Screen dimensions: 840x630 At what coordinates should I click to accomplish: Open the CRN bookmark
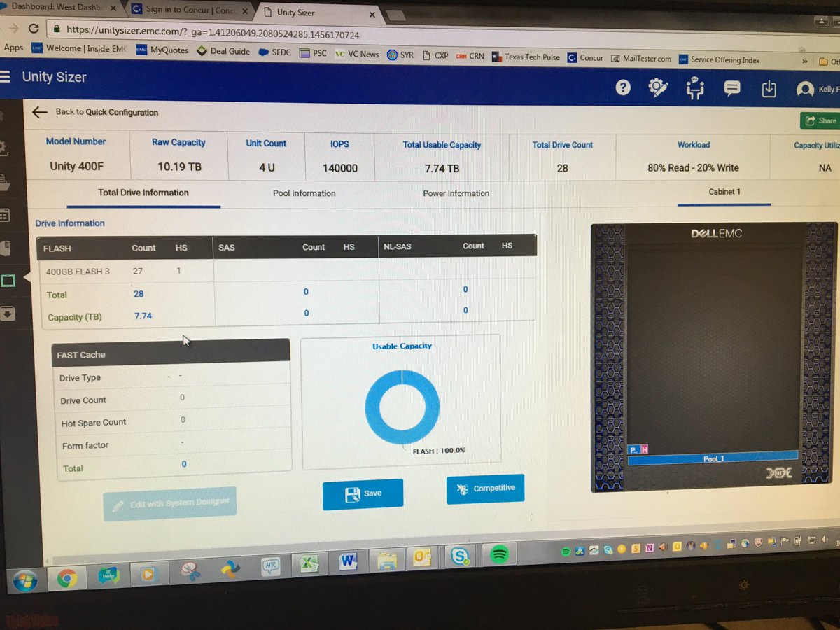coord(470,56)
